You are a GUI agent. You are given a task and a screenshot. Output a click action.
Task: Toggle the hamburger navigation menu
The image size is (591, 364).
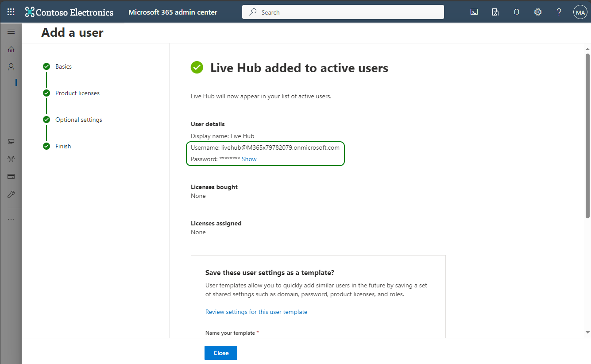pyautogui.click(x=11, y=31)
